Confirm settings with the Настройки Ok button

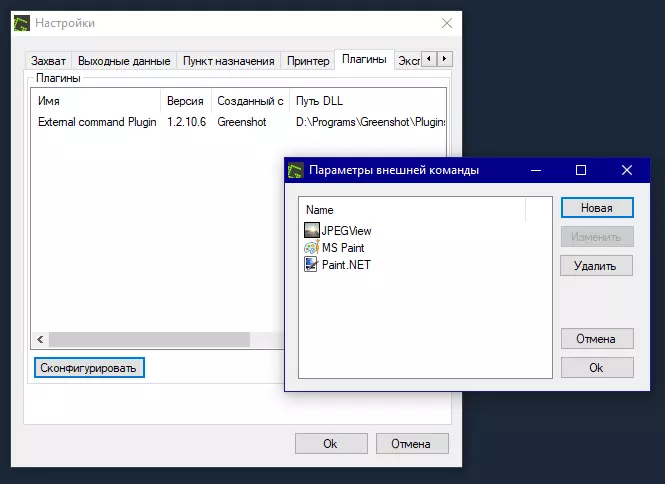(330, 443)
